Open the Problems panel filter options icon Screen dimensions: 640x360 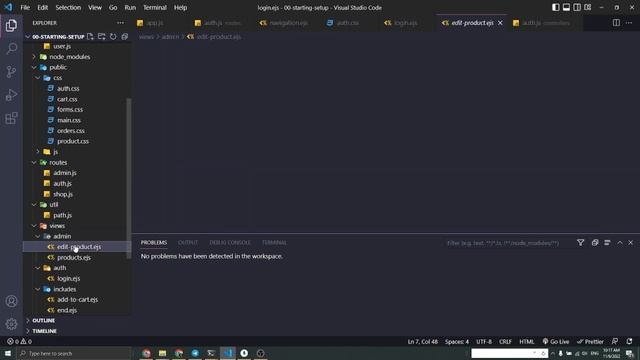tap(580, 242)
